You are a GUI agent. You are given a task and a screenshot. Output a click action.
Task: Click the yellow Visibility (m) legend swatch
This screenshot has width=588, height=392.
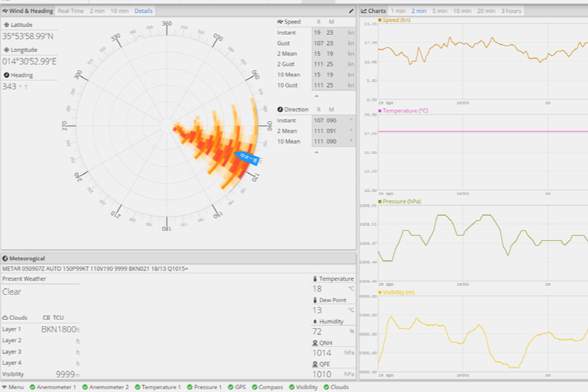click(380, 292)
